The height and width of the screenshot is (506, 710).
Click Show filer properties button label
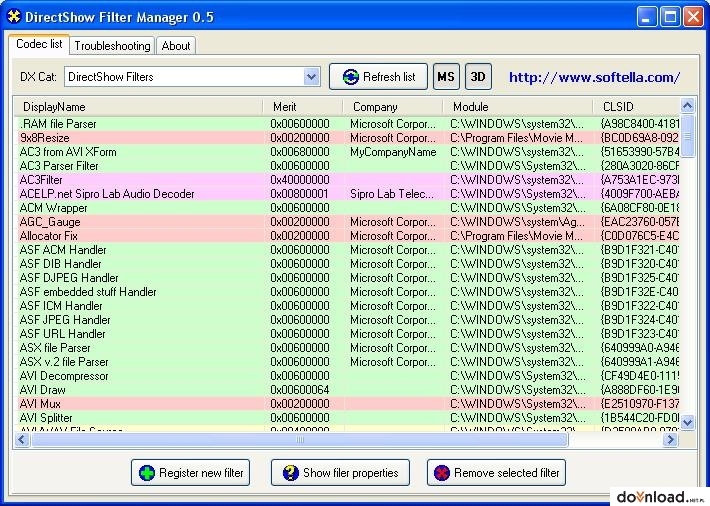coord(350,473)
